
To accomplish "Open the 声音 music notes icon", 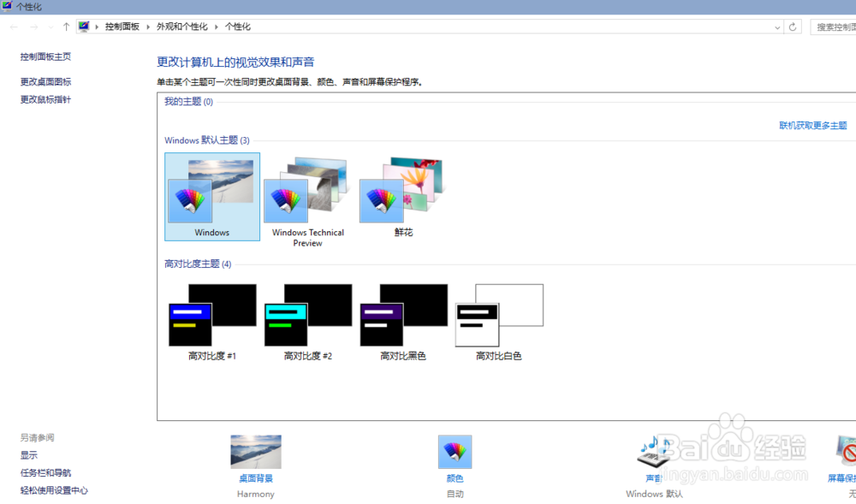I will 653,452.
